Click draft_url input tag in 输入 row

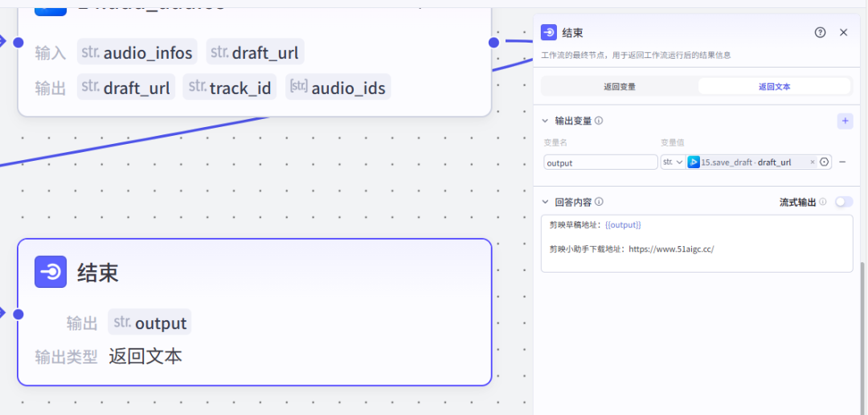pos(256,52)
